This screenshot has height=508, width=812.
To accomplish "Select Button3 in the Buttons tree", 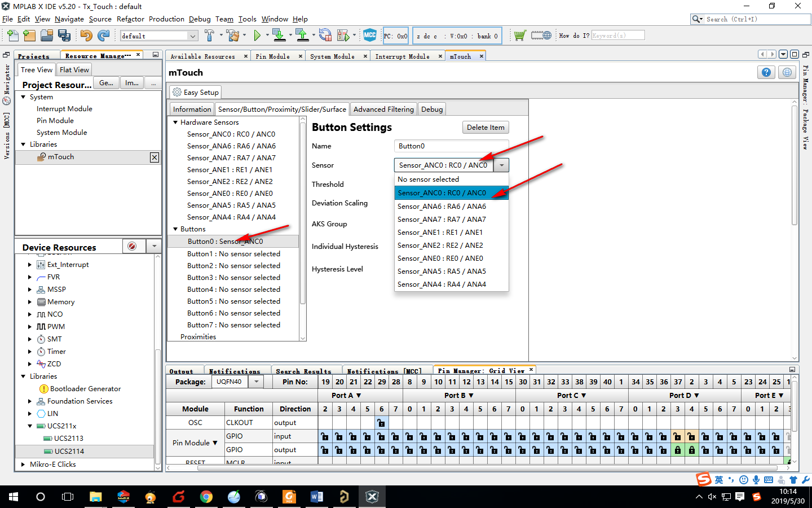I will point(233,278).
